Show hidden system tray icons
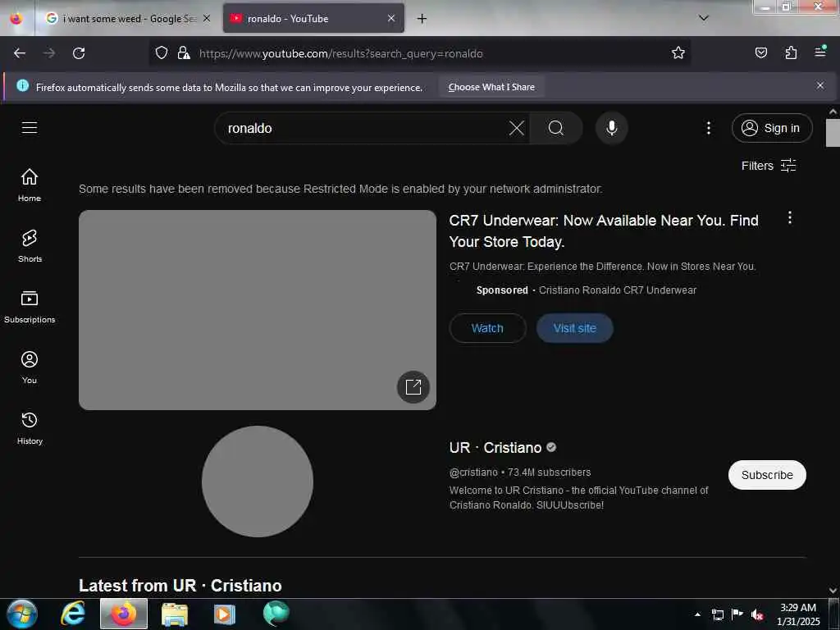The image size is (840, 630). tap(697, 614)
